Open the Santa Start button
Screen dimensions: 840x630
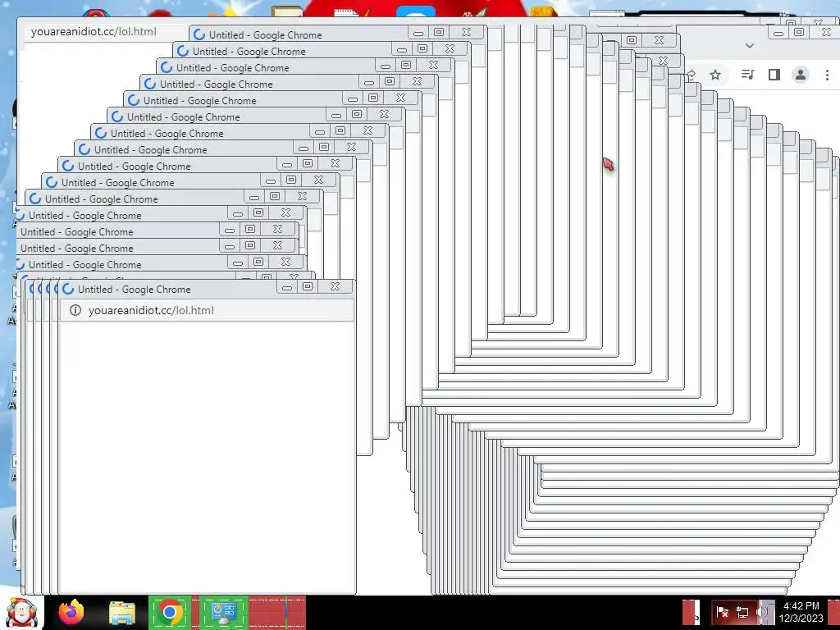coord(21,613)
